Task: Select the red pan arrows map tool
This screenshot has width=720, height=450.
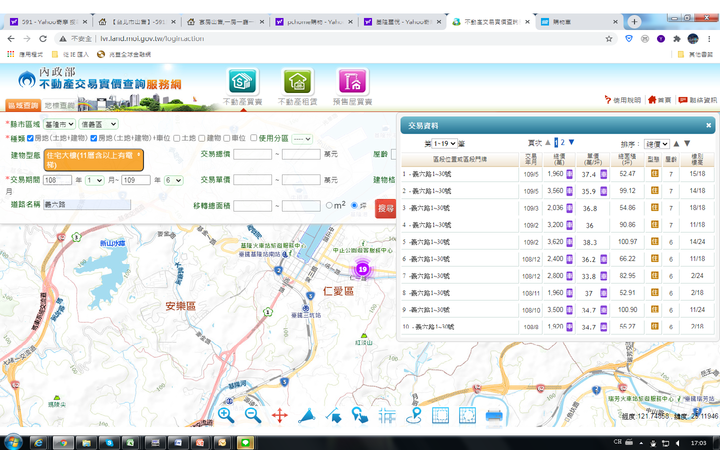Action: (280, 415)
